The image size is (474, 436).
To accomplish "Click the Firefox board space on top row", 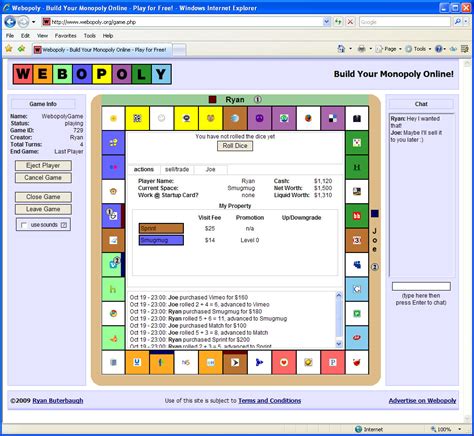I will tap(308, 118).
